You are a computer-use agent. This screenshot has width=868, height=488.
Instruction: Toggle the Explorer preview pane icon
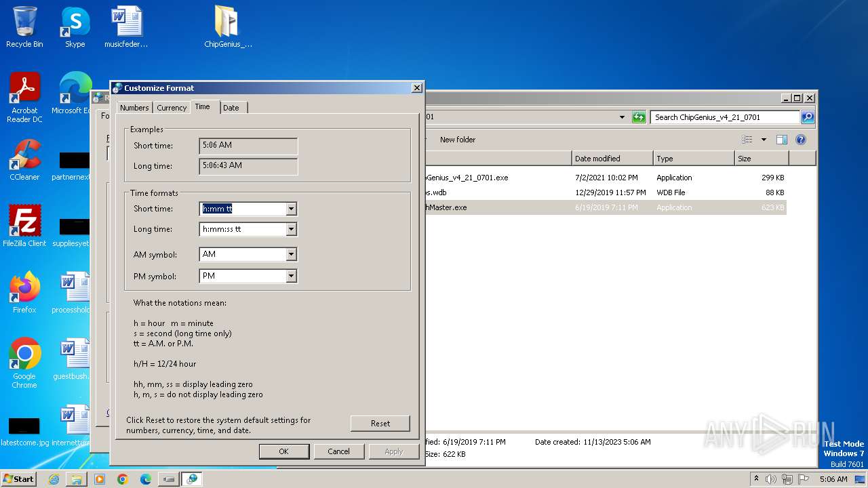(782, 140)
